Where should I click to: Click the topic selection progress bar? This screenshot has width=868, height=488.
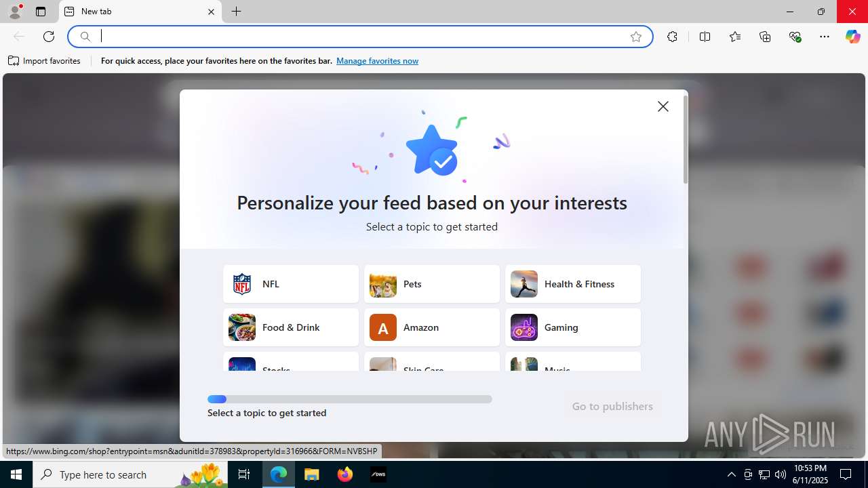[x=350, y=399]
